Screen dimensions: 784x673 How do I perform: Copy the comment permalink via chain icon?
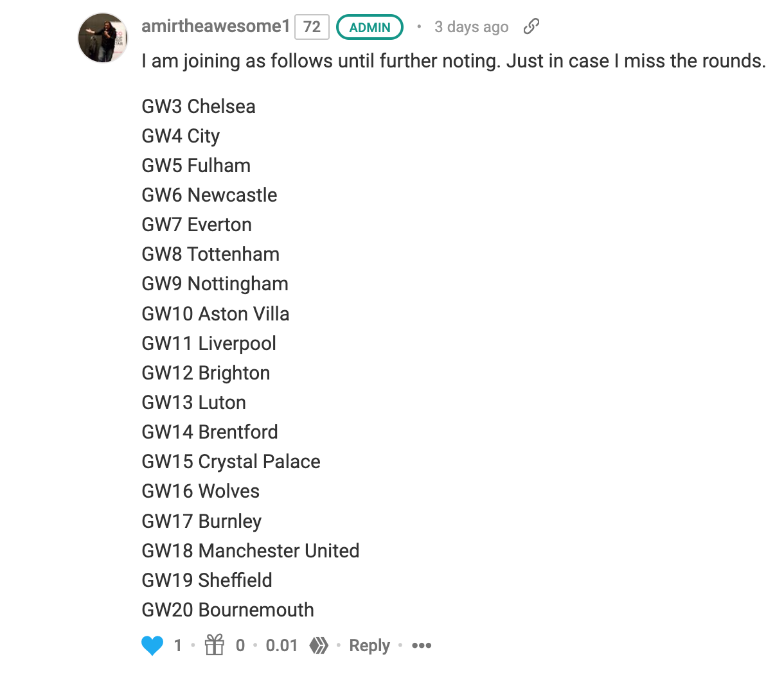[x=531, y=26]
